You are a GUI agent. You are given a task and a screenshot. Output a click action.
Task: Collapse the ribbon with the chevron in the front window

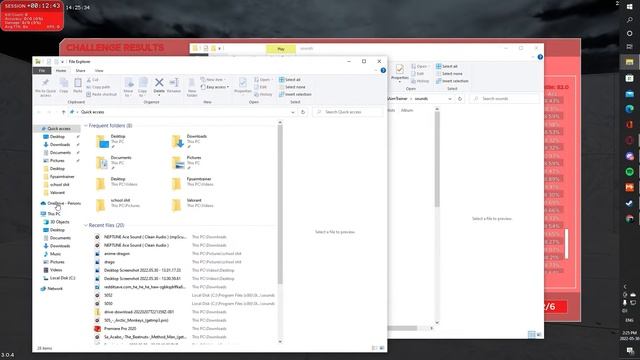tap(376, 71)
